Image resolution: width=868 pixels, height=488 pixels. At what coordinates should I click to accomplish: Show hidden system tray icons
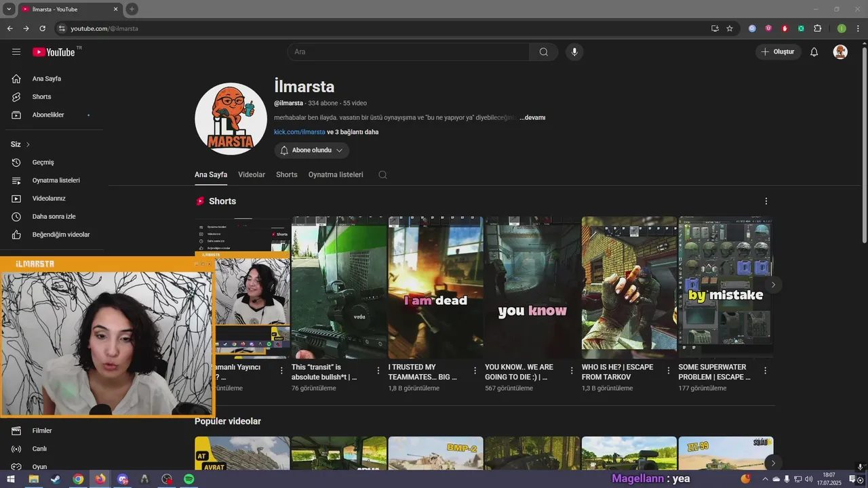click(765, 479)
